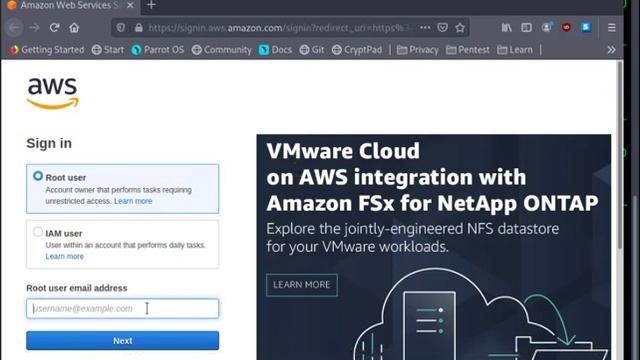The height and width of the screenshot is (360, 640).
Task: Select the Root user radio option
Action: tap(38, 176)
